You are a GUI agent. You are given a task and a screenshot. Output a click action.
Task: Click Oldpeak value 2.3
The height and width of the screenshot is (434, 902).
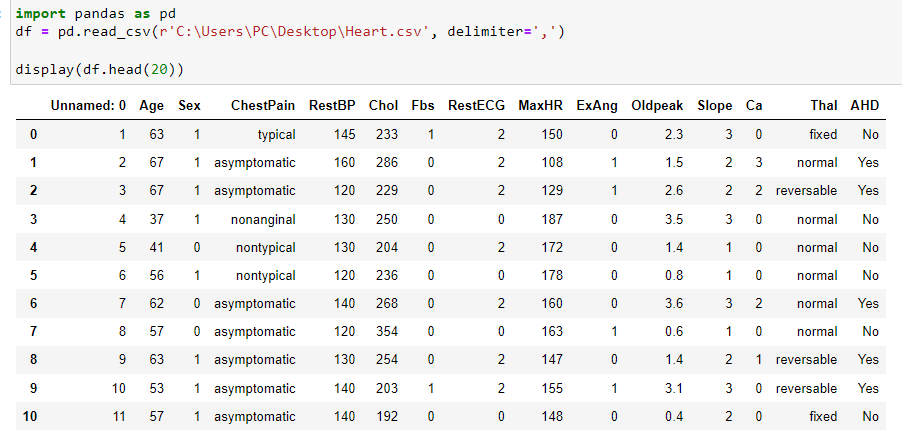pyautogui.click(x=674, y=135)
